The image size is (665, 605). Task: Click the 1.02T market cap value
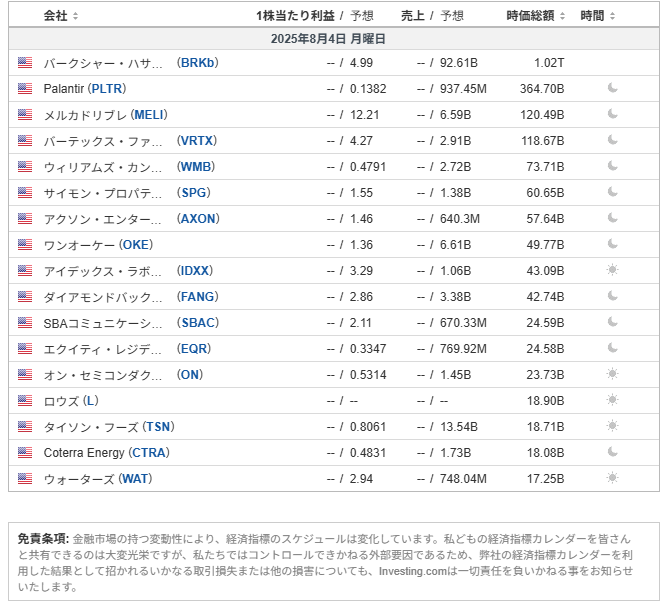(x=549, y=63)
